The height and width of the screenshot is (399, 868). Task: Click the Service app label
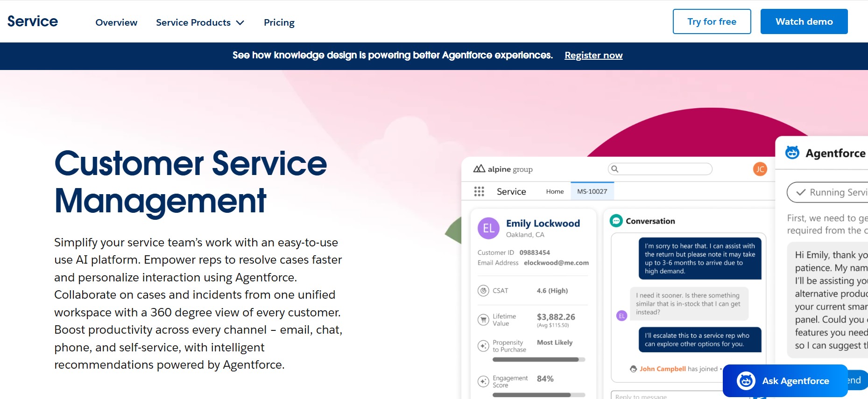click(x=511, y=191)
